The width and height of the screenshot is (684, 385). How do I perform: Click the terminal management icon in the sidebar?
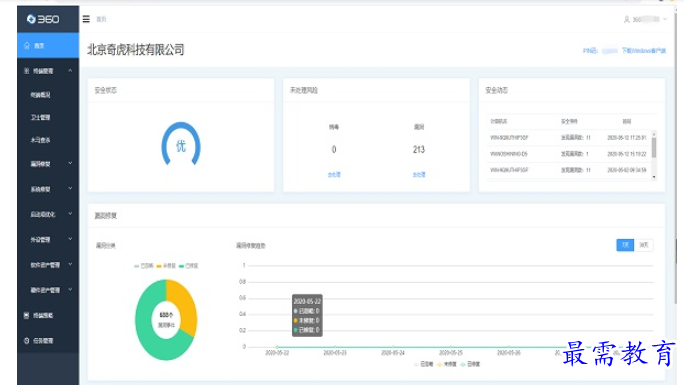tap(27, 71)
